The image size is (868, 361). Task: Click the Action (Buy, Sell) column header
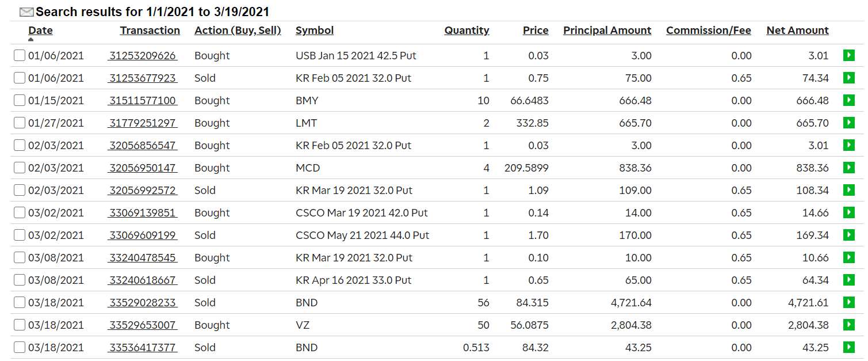click(x=238, y=31)
